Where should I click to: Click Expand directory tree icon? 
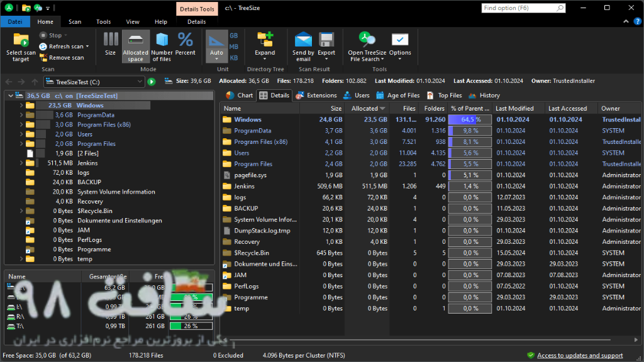click(265, 40)
